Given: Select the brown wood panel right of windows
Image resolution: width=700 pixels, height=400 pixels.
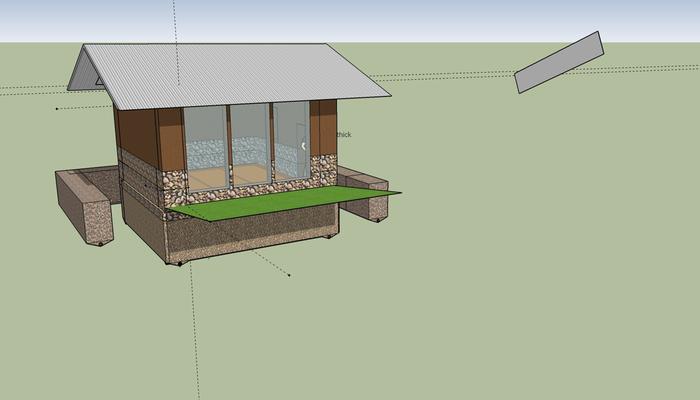Looking at the screenshot, I should point(323,127).
